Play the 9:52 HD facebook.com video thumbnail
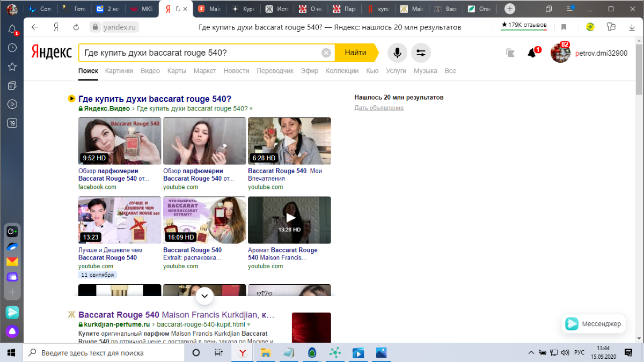644x362 pixels. (120, 141)
